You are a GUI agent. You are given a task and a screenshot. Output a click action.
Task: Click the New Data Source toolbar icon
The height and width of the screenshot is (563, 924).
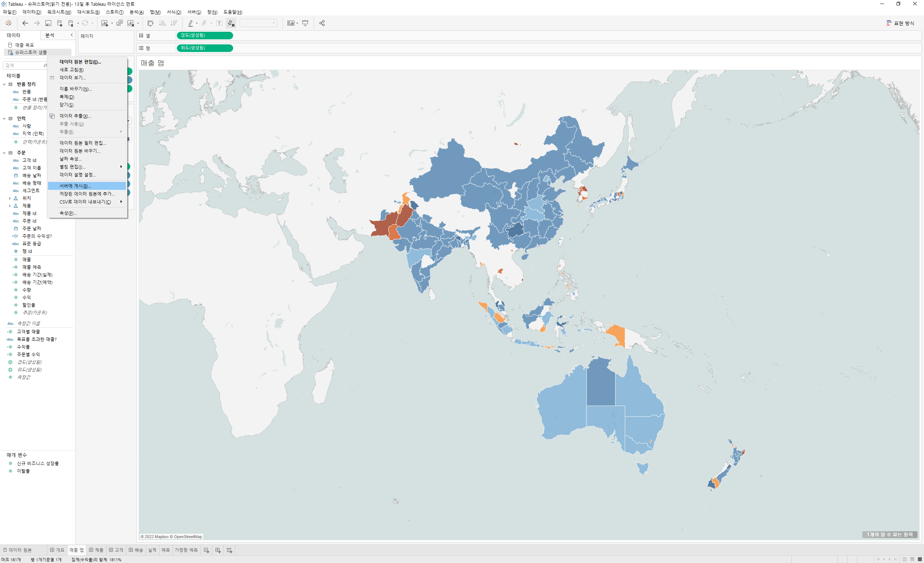coord(59,23)
